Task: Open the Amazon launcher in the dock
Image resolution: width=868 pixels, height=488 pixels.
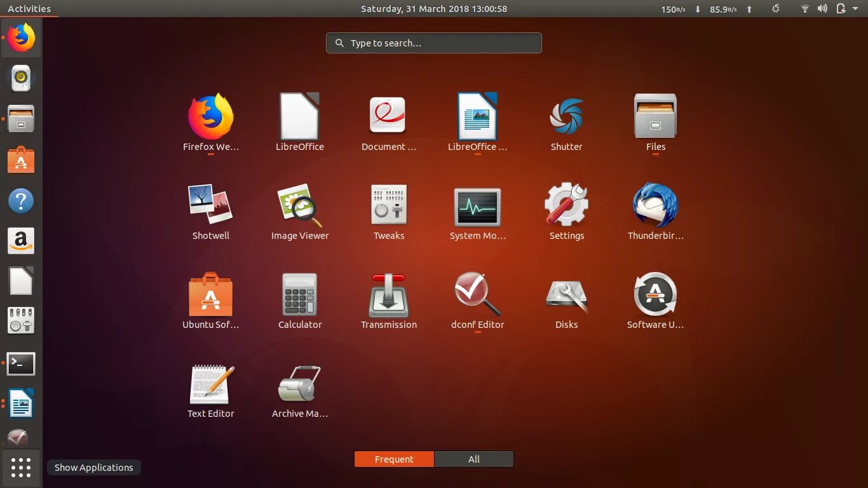Action: 21,241
